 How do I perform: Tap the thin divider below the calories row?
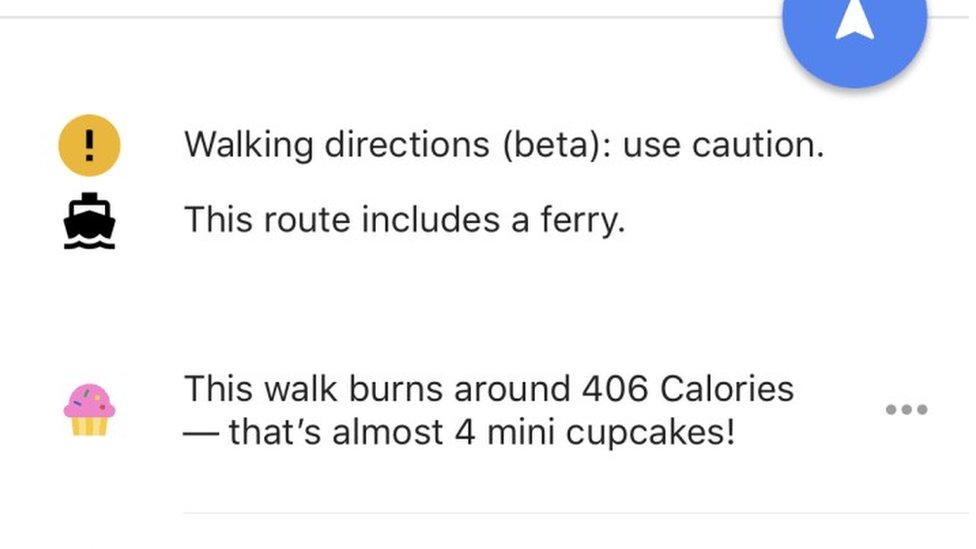click(x=576, y=514)
